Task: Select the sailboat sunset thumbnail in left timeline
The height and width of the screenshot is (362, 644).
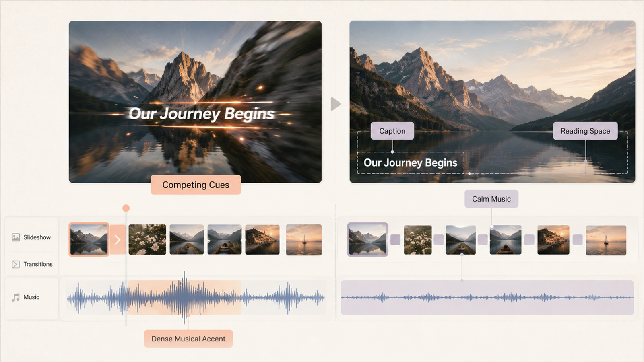Action: (304, 240)
